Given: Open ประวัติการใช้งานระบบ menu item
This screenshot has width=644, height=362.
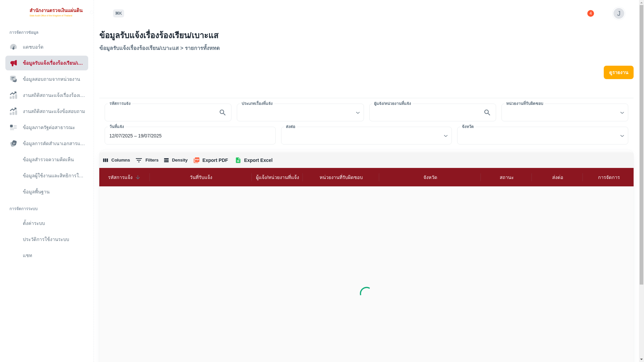Looking at the screenshot, I should point(47,239).
